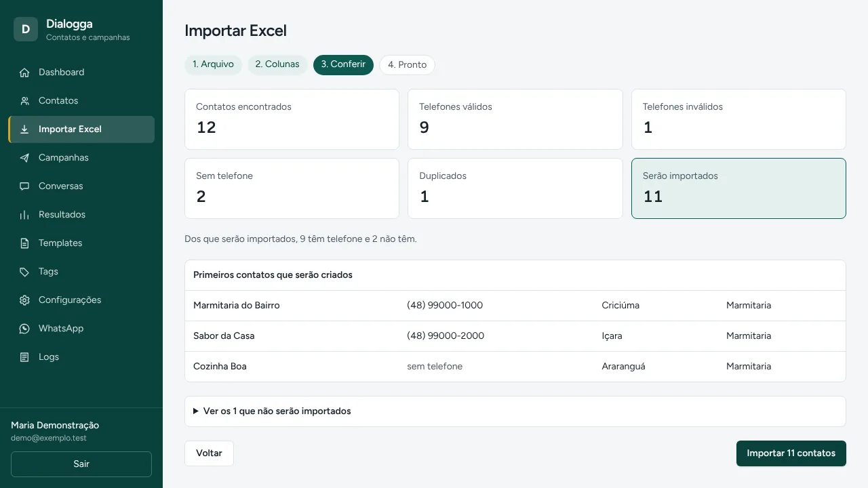Click the city cell Araranguá
This screenshot has height=488, width=868.
(623, 367)
